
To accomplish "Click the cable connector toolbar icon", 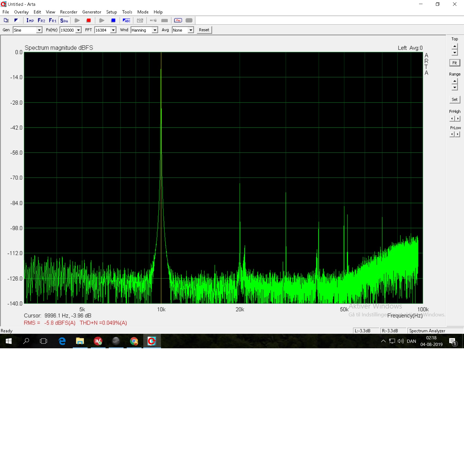I will (153, 20).
